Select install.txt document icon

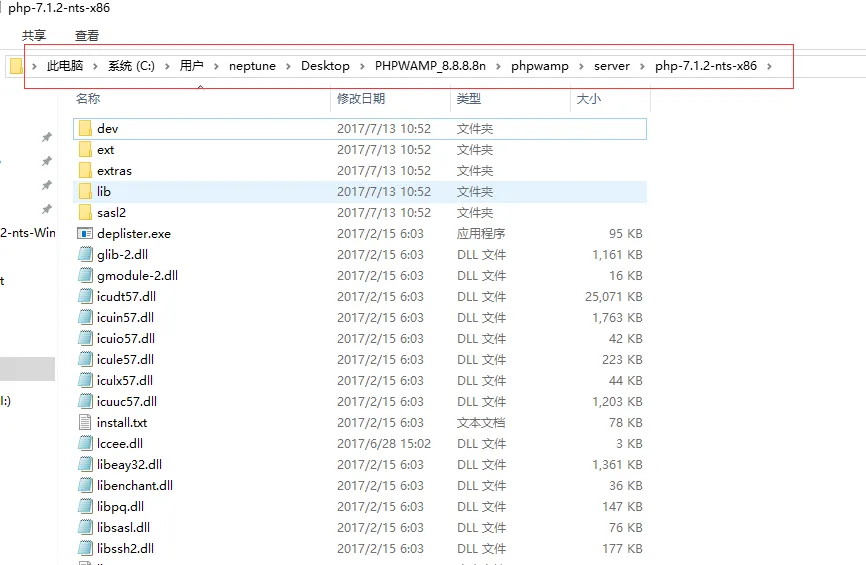click(x=85, y=423)
